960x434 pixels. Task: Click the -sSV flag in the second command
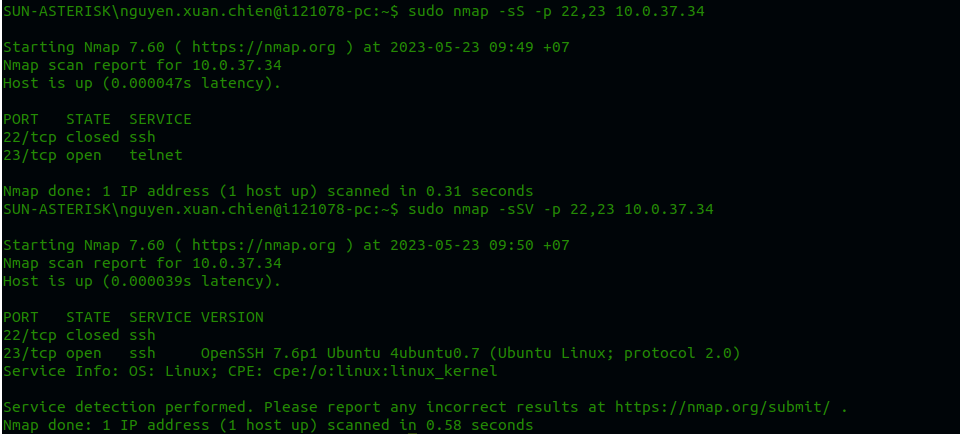tap(491, 209)
